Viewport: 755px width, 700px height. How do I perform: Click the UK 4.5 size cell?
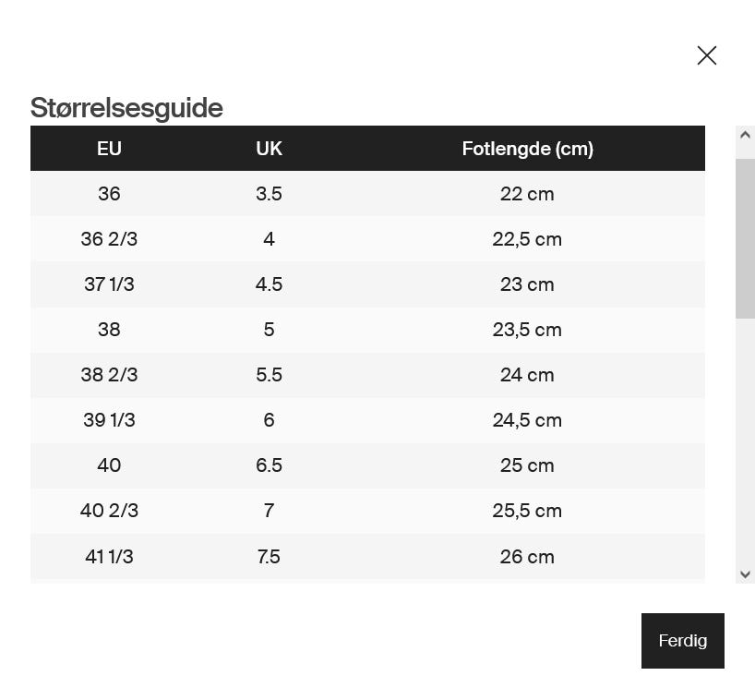coord(269,284)
